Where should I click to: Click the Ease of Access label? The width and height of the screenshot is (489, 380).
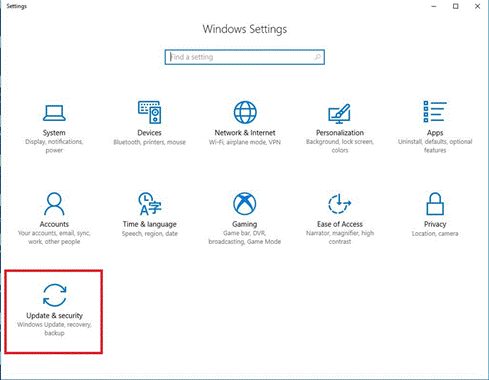pos(340,224)
